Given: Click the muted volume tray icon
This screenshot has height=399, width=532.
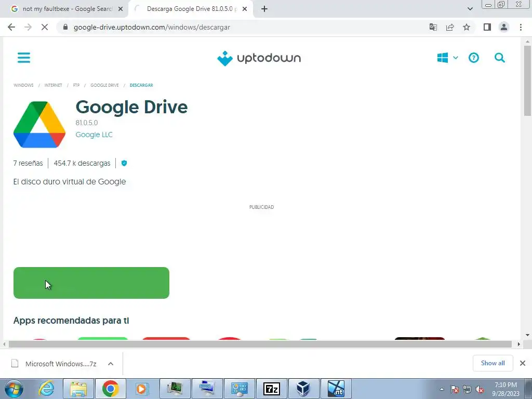Looking at the screenshot, I should pyautogui.click(x=480, y=390).
